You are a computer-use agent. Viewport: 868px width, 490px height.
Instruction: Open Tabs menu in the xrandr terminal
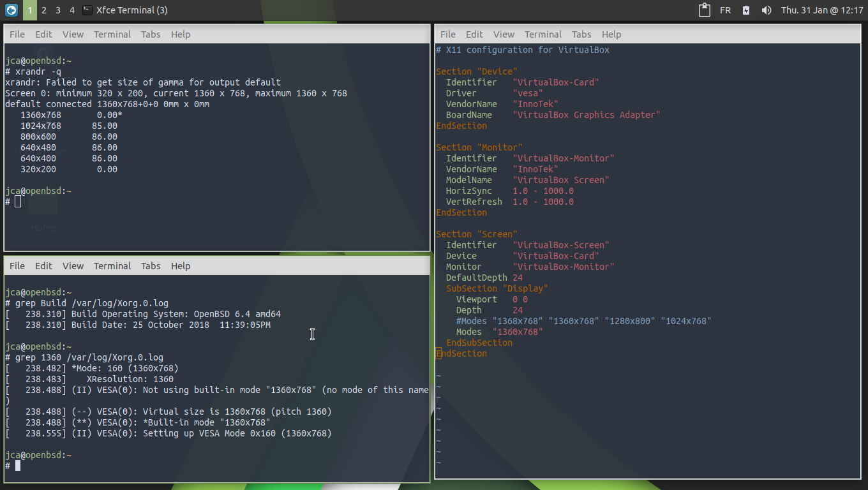151,34
